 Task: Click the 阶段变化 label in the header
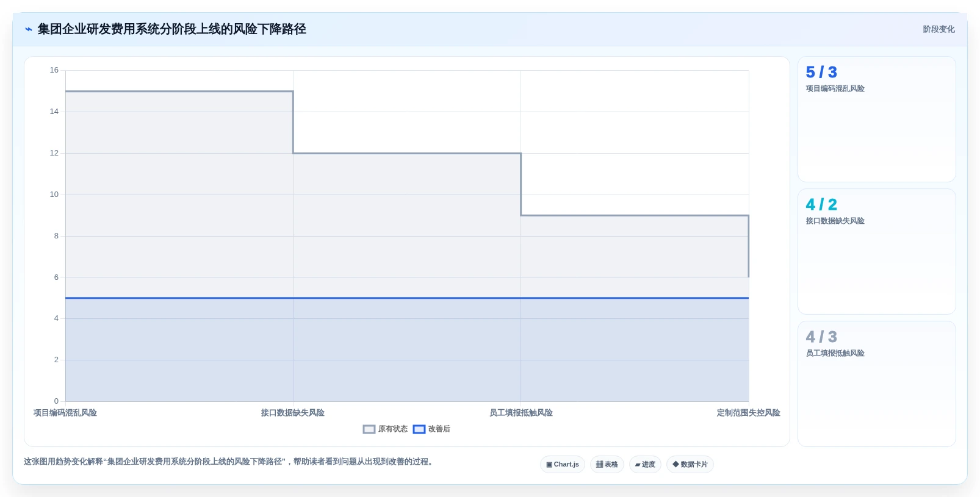tap(939, 29)
